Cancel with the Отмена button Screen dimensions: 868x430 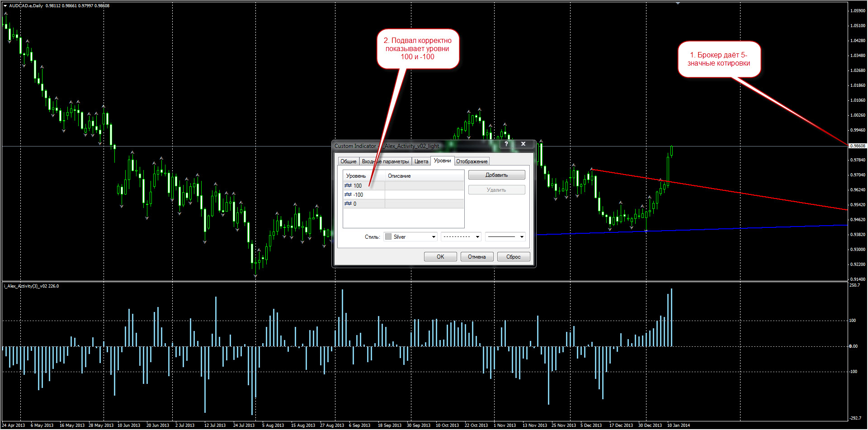point(477,257)
